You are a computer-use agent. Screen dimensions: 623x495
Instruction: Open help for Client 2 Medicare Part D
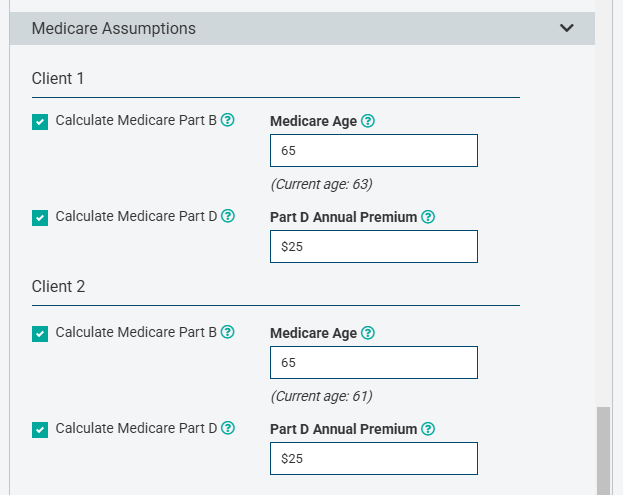(x=228, y=428)
